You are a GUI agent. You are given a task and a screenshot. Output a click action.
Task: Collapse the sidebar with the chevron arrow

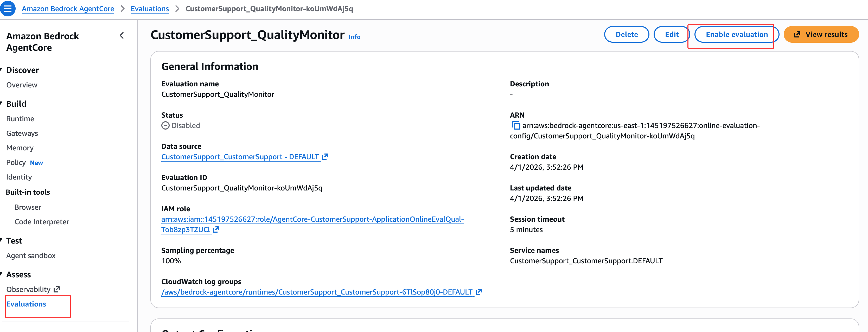(x=122, y=35)
